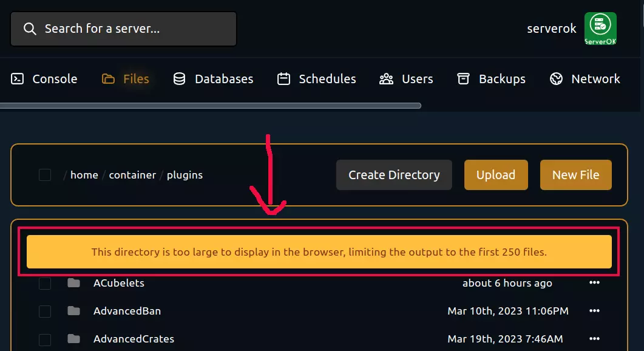Click the Files folder icon in navigation
The height and width of the screenshot is (351, 644).
[x=109, y=78]
